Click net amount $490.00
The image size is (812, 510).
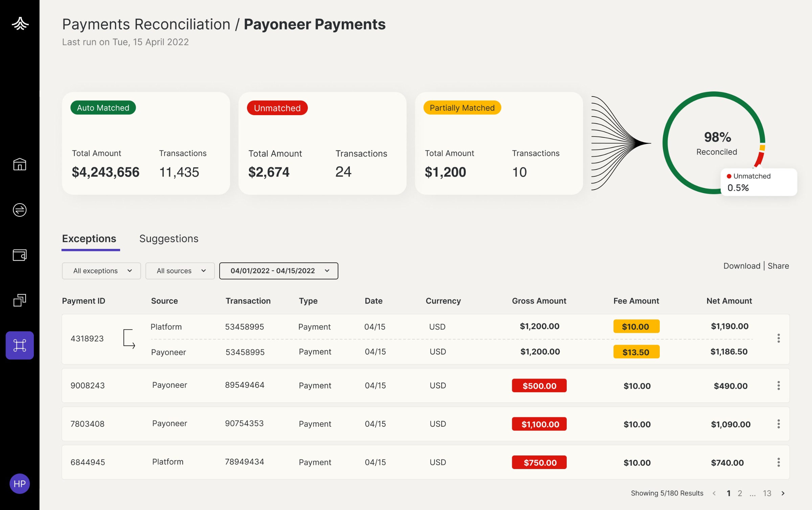pos(731,386)
